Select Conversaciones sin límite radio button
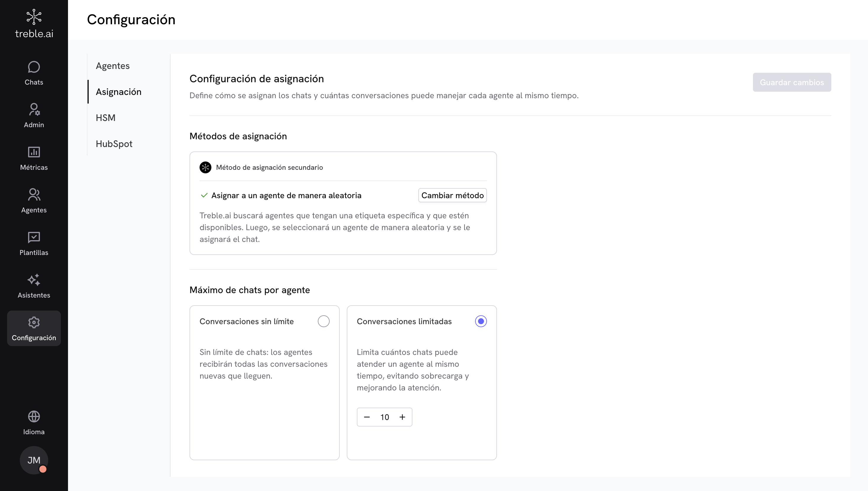Image resolution: width=868 pixels, height=491 pixels. pos(323,321)
